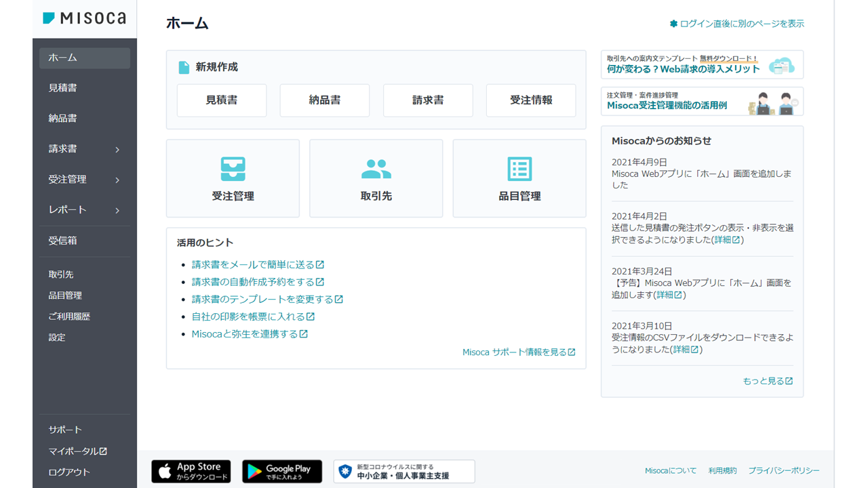
Task: Click external link icon after 請求書の自動作成予約をする
Action: click(x=320, y=282)
